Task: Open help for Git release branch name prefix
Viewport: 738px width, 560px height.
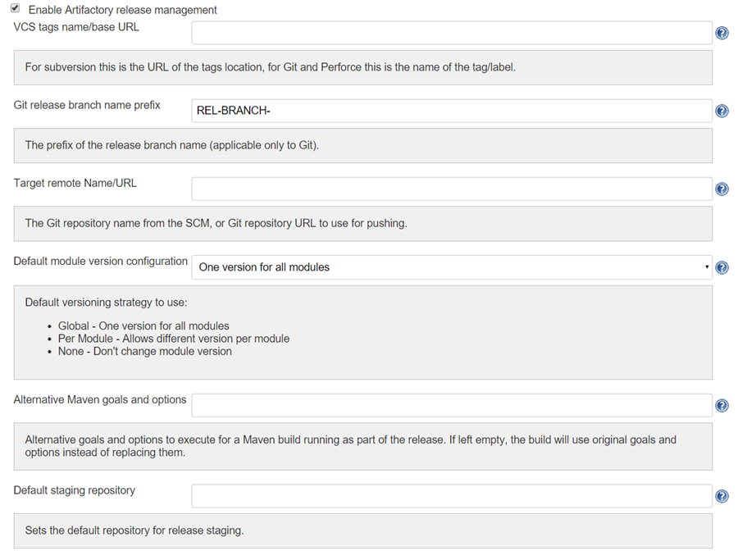Action: click(722, 111)
